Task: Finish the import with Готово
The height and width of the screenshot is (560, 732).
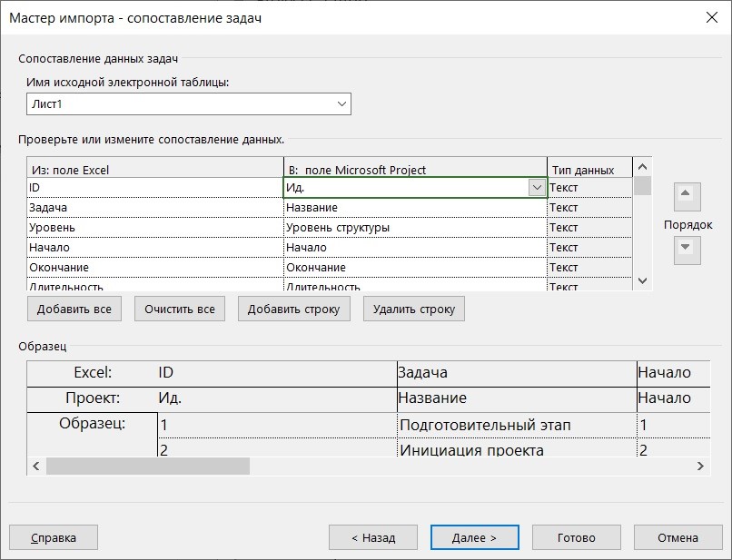Action: pos(577,537)
